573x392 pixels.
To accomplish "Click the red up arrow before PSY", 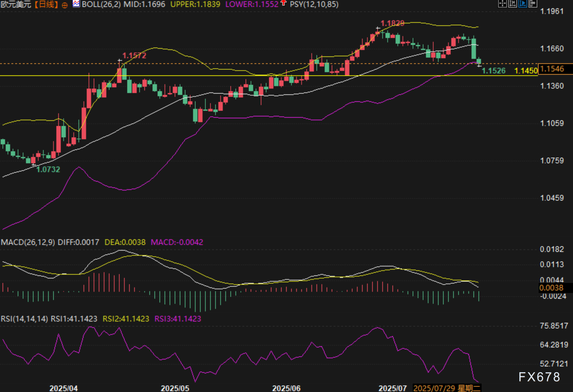I will tap(284, 3).
